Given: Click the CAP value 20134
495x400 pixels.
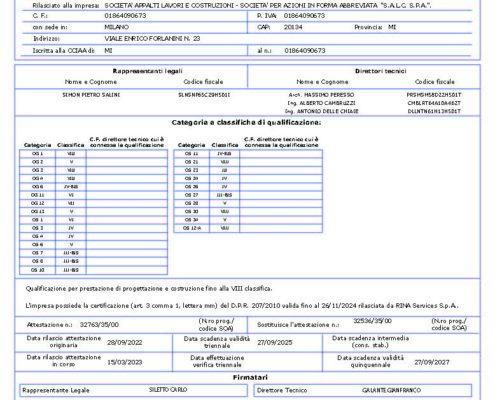Looking at the screenshot, I should [x=293, y=27].
